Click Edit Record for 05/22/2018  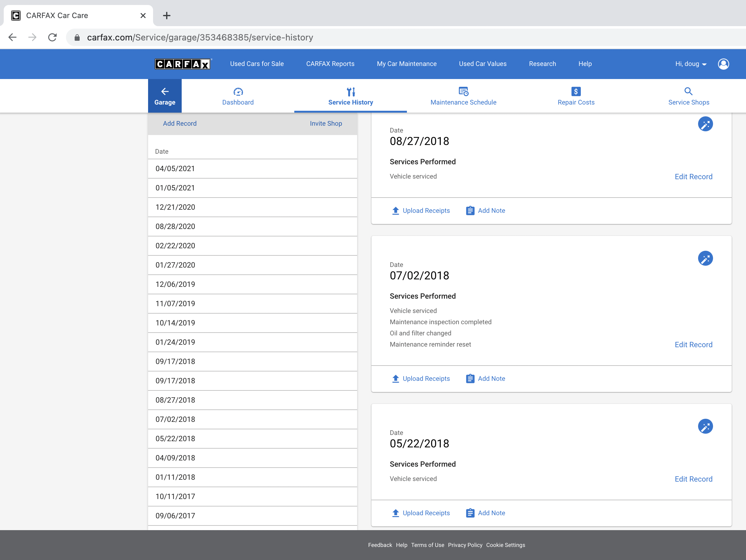click(693, 479)
